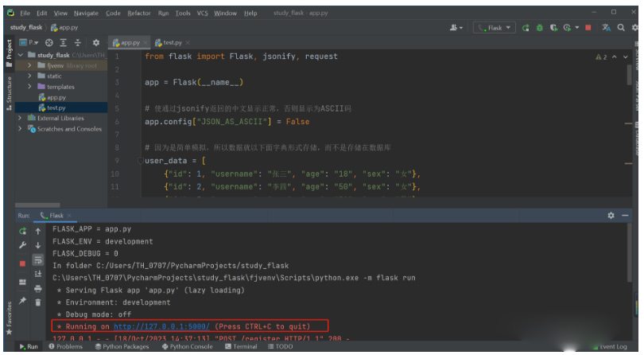This screenshot has width=644, height=355.
Task: Open http://127.0.0.1:5000/ link in console
Action: tap(161, 326)
